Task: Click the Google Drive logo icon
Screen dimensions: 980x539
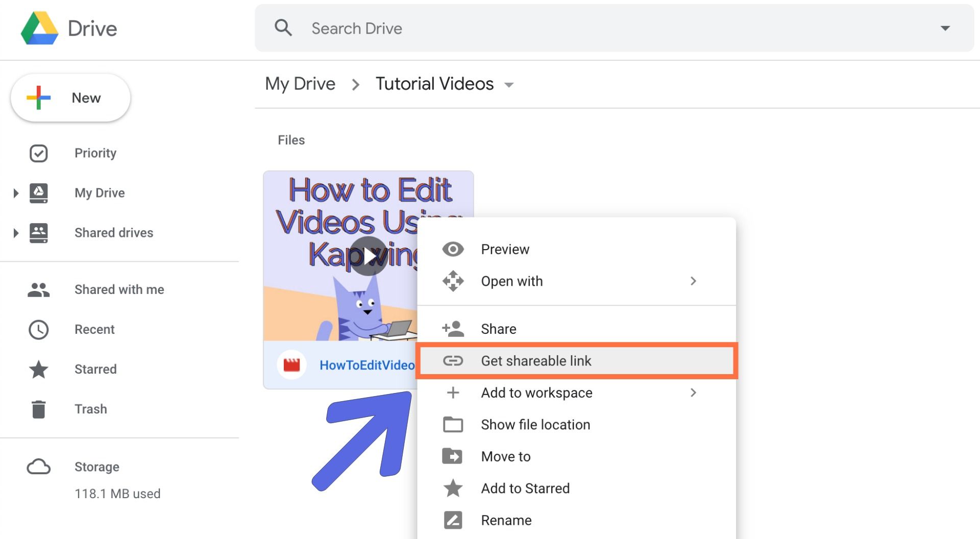Action: [39, 29]
